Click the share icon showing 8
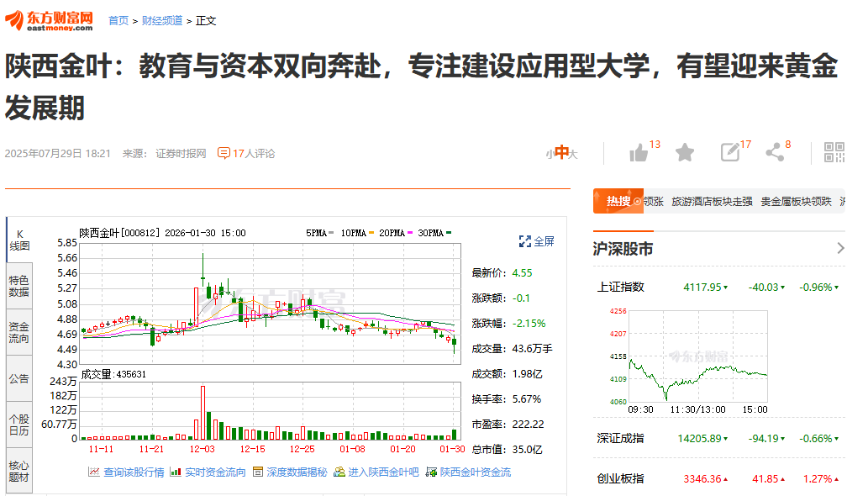The image size is (868, 496). click(x=774, y=152)
